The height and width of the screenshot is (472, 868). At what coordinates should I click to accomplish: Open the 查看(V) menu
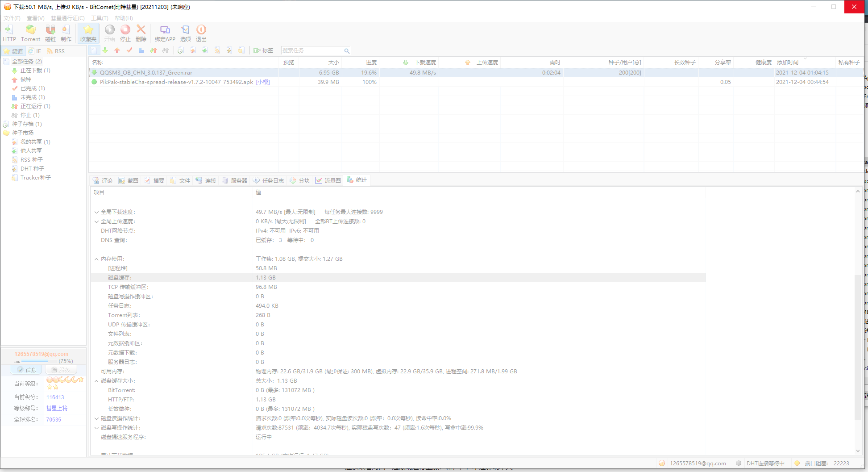[x=36, y=18]
